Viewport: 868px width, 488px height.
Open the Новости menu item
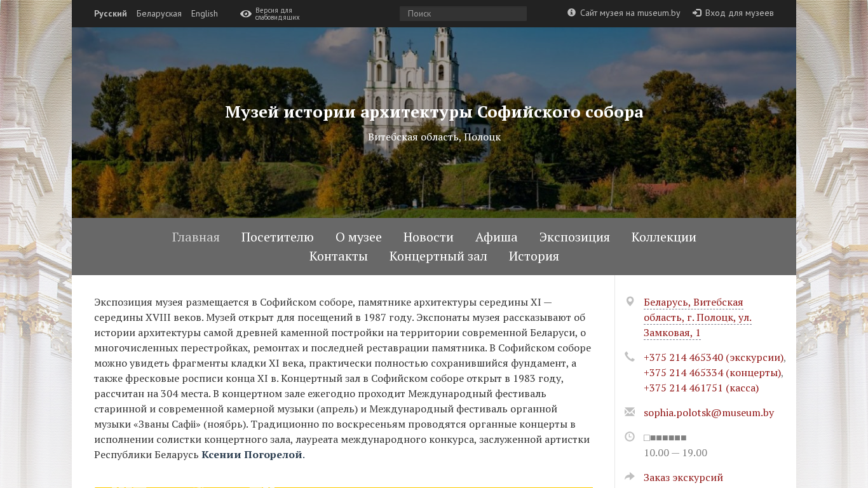[x=428, y=237]
